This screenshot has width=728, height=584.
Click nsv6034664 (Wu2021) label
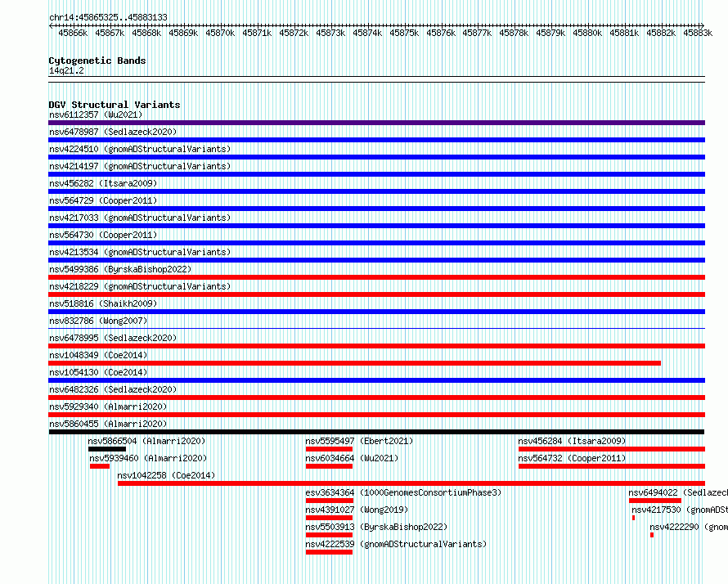(352, 458)
